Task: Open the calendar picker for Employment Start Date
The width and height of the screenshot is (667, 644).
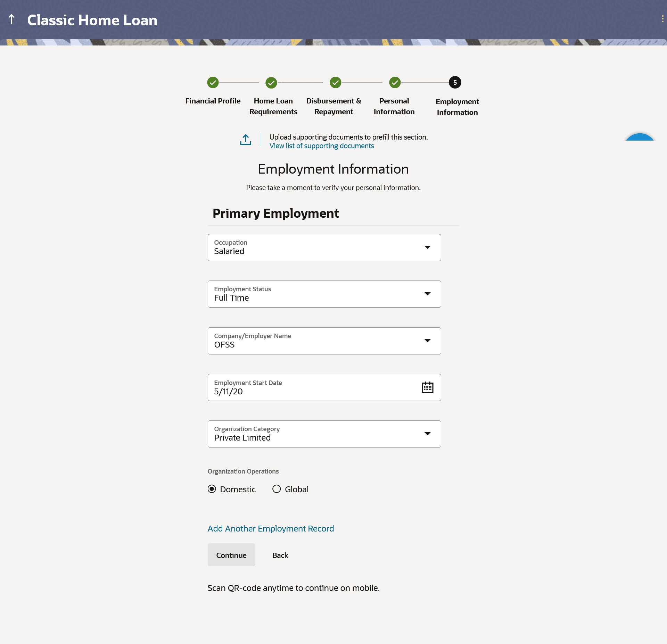Action: 427,387
